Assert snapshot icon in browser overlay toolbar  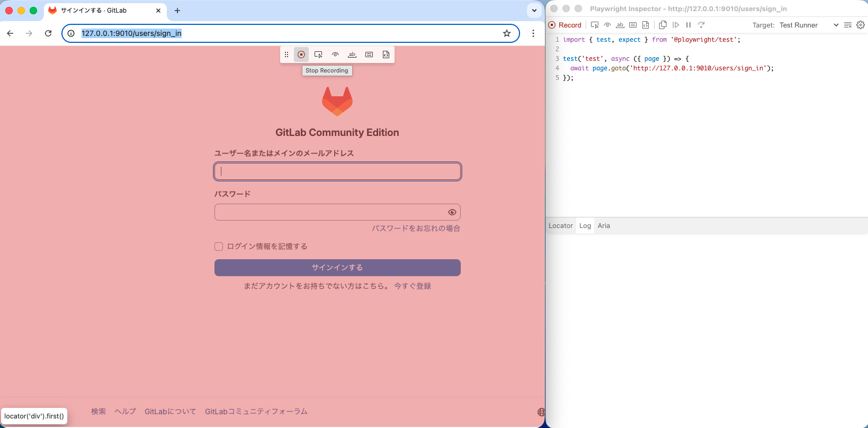386,54
